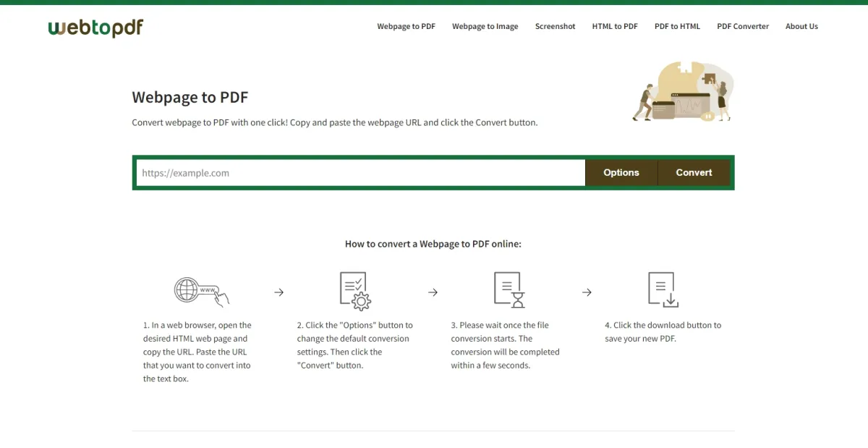Click step 2 text about Options button
Image resolution: width=868 pixels, height=448 pixels.
click(355, 345)
